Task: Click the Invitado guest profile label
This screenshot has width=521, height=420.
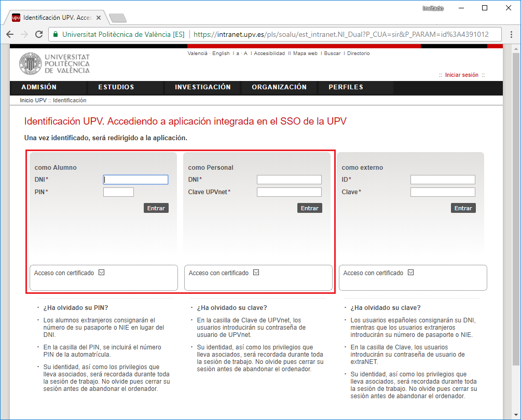Action: (x=433, y=8)
